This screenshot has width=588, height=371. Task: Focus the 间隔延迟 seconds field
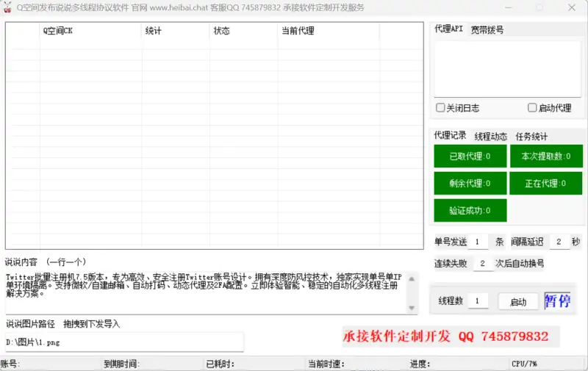pos(559,242)
